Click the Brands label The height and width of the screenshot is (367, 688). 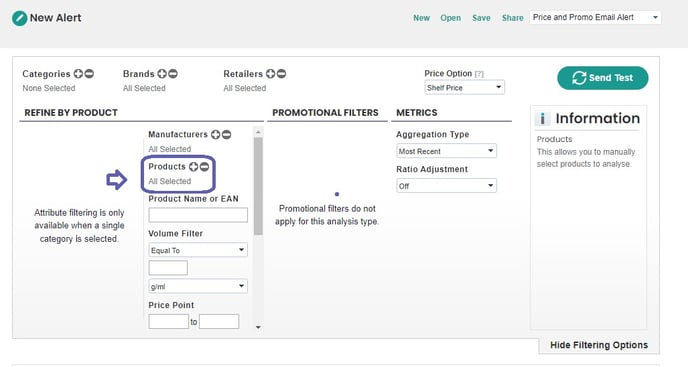point(139,74)
